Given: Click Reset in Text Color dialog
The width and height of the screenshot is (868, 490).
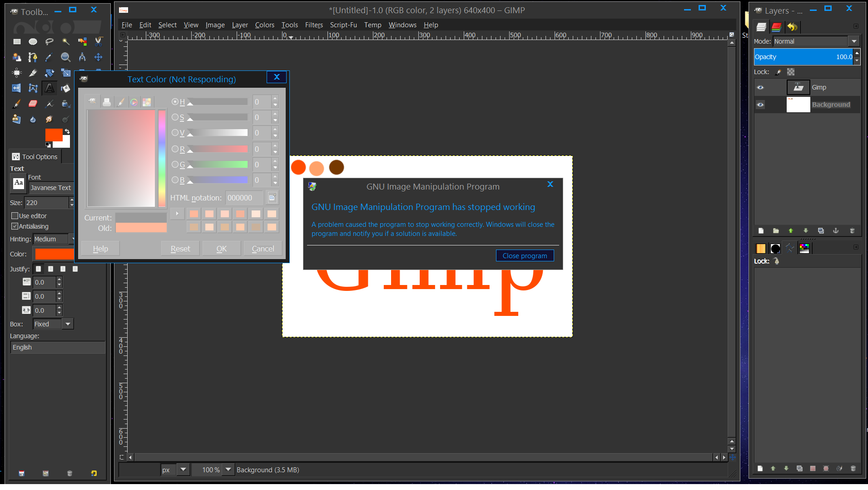Looking at the screenshot, I should [x=180, y=249].
